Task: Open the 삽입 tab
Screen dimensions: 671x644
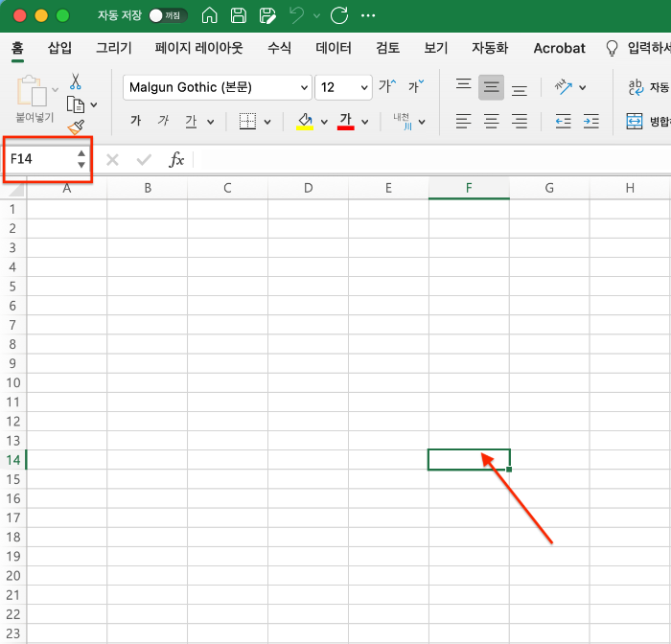Action: tap(59, 48)
